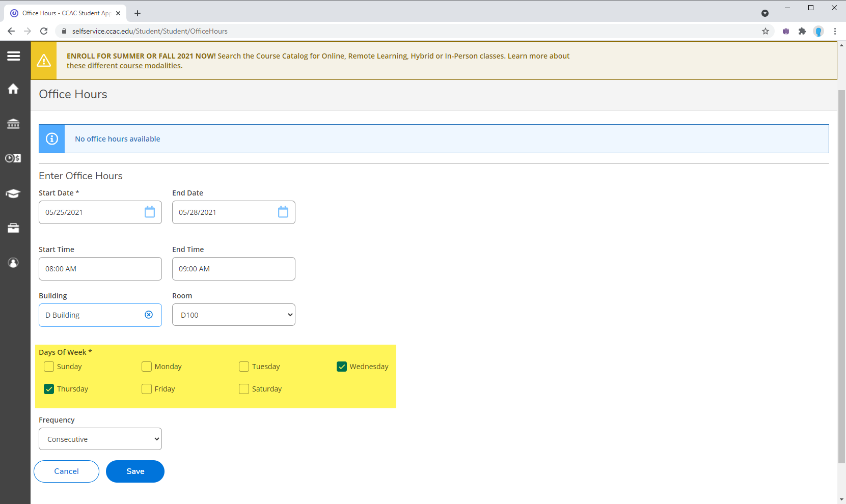Open the Academics graduation cap sidebar icon
The width and height of the screenshot is (846, 504).
click(13, 193)
